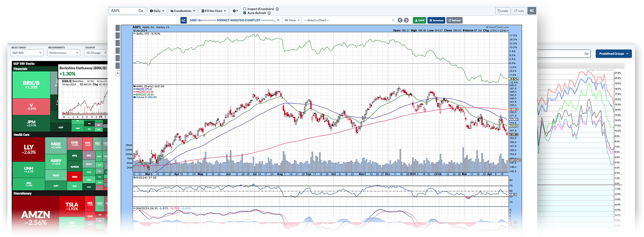This screenshot has width=644, height=237.
Task: Open the Predefined Groups dropdown
Action: [614, 54]
